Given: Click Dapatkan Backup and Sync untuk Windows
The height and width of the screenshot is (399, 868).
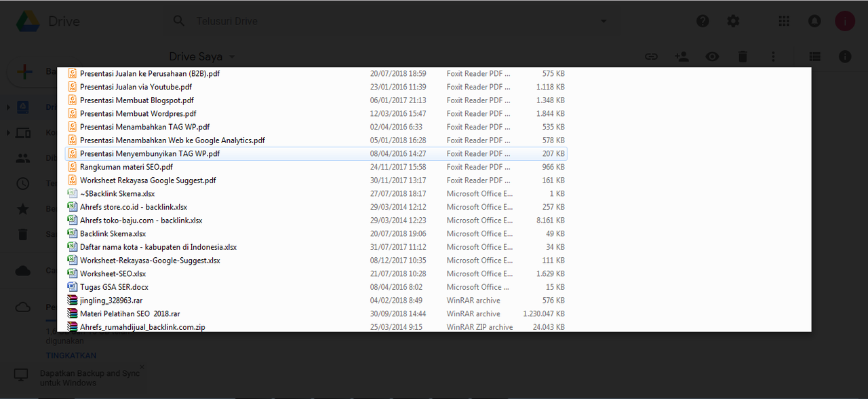Looking at the screenshot, I should 90,378.
